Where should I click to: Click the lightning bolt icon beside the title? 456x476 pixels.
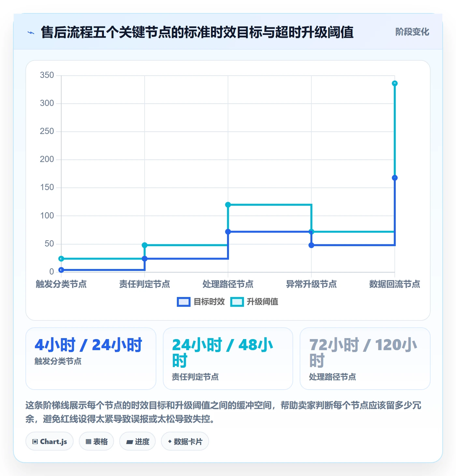click(x=31, y=33)
